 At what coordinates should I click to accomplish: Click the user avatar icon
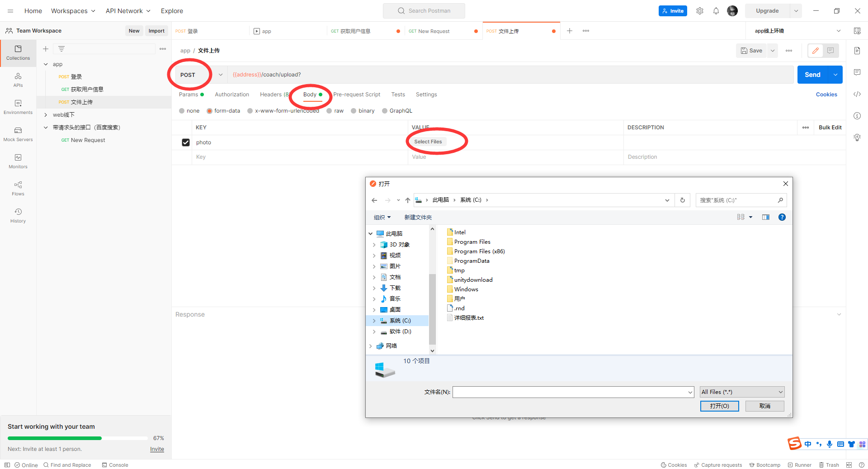pyautogui.click(x=732, y=11)
